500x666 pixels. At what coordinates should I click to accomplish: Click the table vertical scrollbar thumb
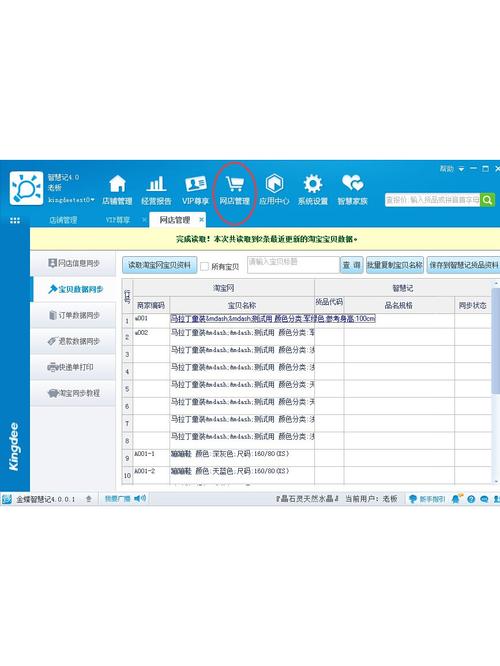click(x=495, y=341)
